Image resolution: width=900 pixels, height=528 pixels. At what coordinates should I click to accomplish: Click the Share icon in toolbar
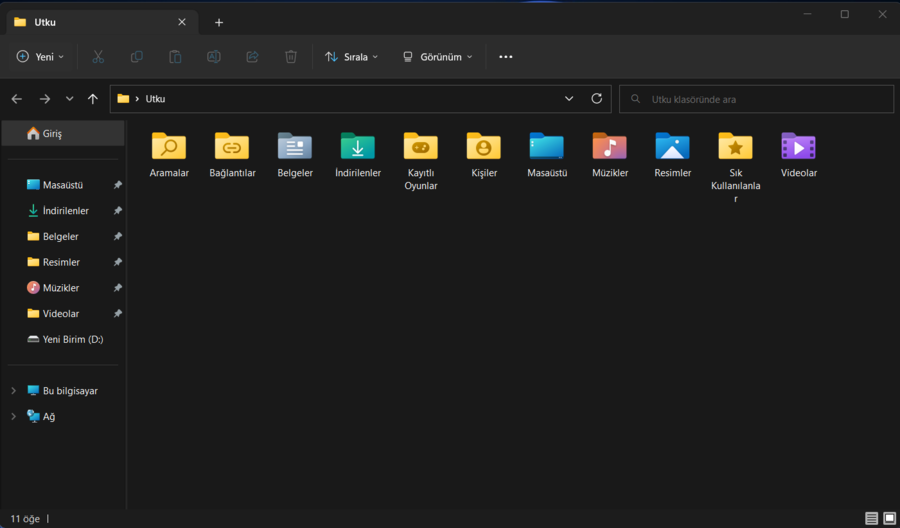point(252,57)
